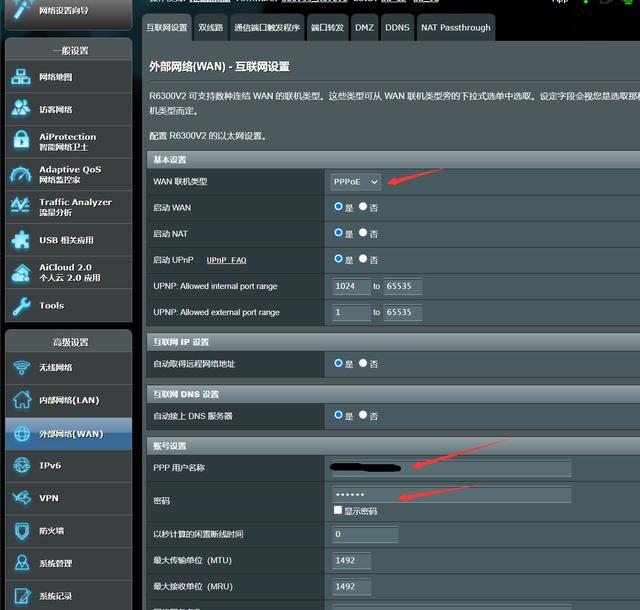
Task: Click the 密码 password input field
Action: 451,494
